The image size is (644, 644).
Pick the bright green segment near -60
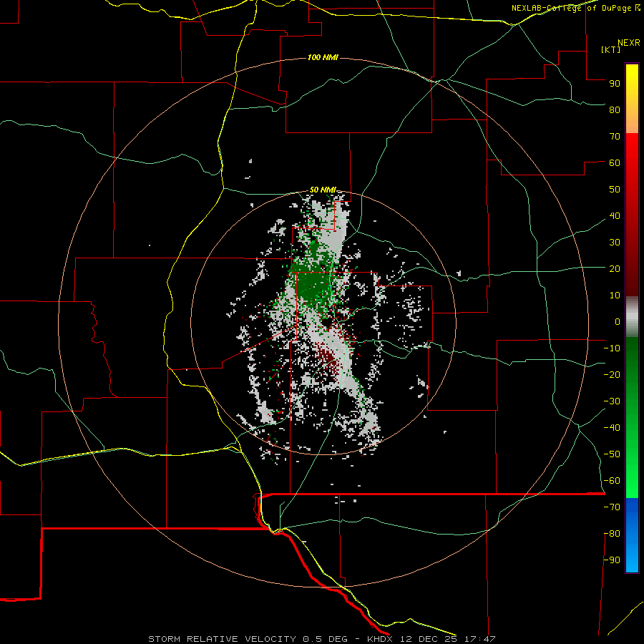(x=632, y=481)
